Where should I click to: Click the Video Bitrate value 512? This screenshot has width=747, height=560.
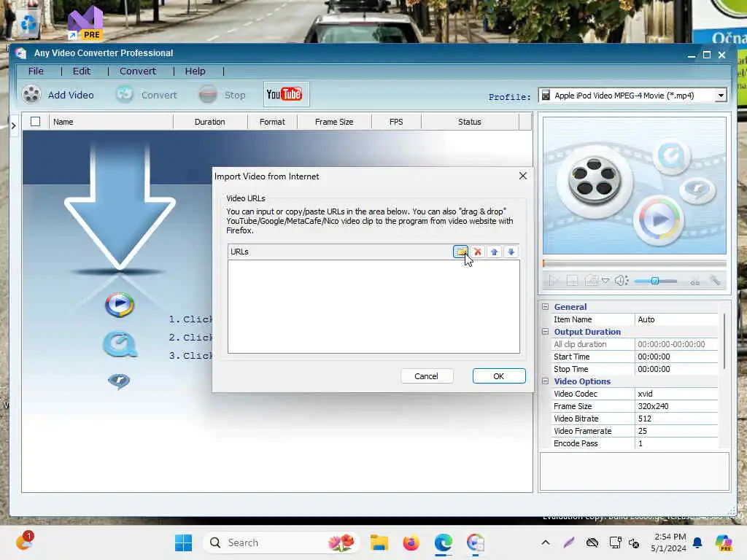[x=676, y=419]
